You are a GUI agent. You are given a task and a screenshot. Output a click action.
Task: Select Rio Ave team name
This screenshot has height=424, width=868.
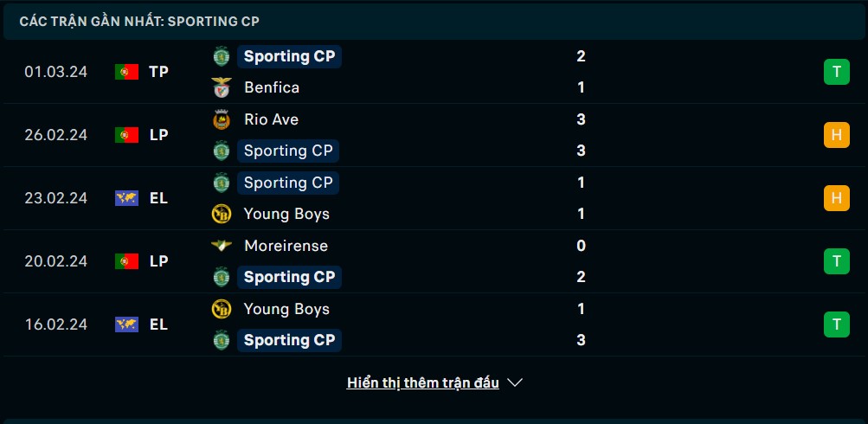click(271, 119)
